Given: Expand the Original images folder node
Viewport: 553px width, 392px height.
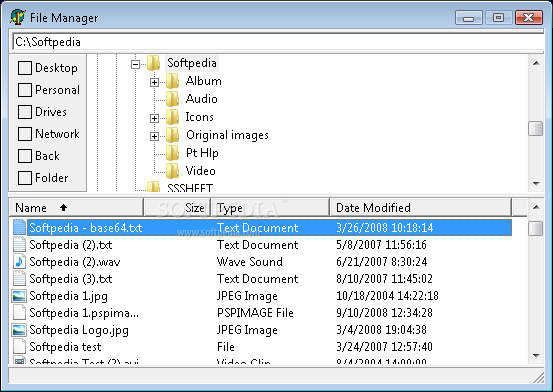Looking at the screenshot, I should [154, 136].
